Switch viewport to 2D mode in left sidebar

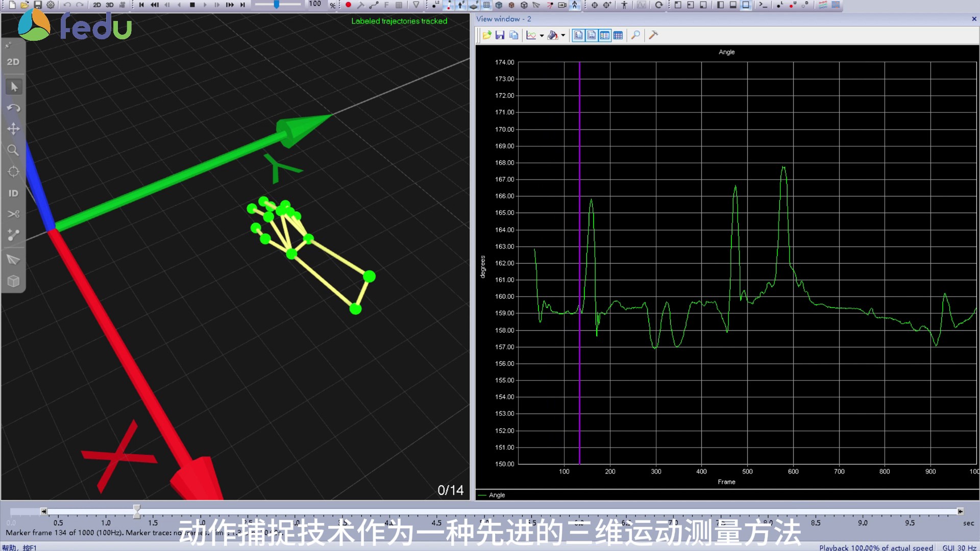pyautogui.click(x=13, y=62)
